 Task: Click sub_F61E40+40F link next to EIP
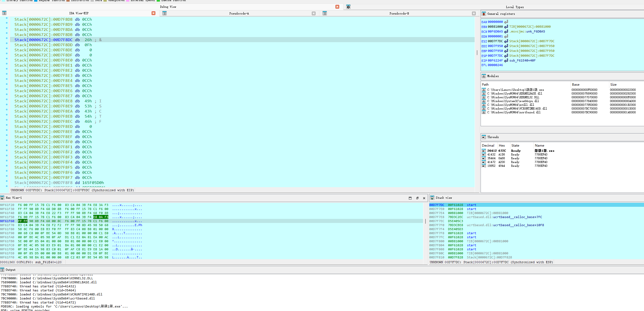[522, 60]
